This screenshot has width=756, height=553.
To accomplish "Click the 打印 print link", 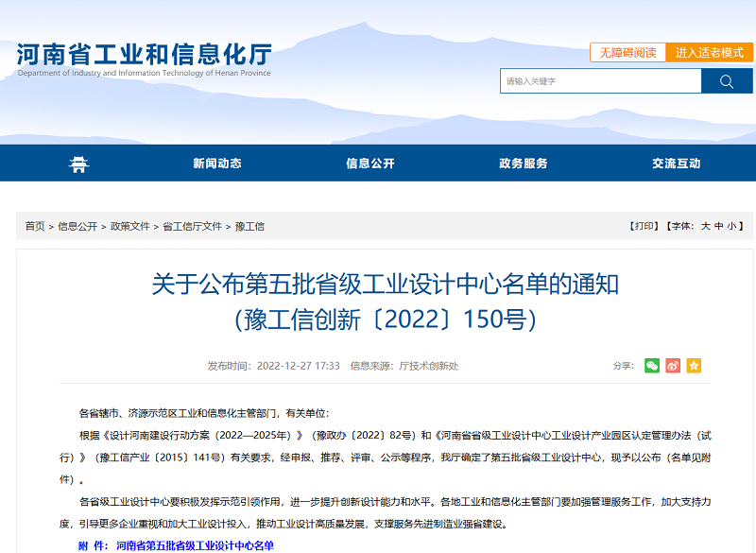I will (644, 226).
